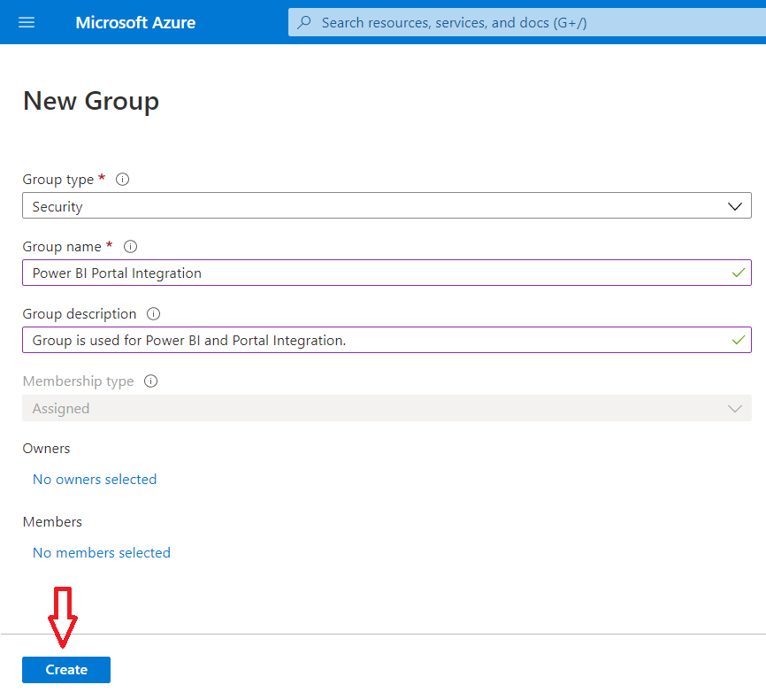The image size is (766, 700).
Task: Click the Group name field label
Action: (x=62, y=247)
